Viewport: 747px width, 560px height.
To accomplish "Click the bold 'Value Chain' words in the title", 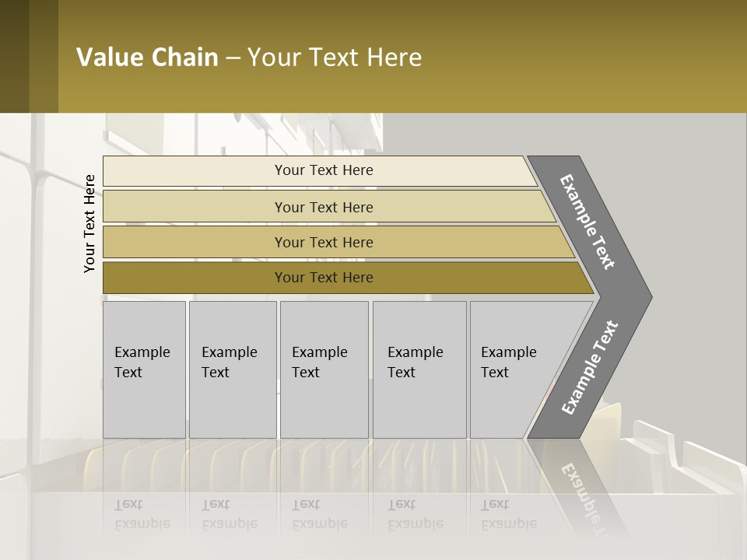I will 147,58.
